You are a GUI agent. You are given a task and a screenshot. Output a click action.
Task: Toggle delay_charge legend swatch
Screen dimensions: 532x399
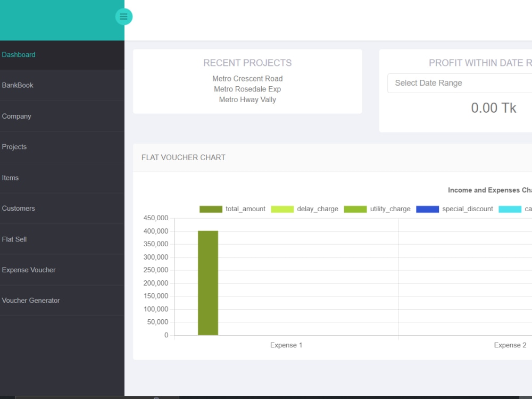(x=282, y=209)
